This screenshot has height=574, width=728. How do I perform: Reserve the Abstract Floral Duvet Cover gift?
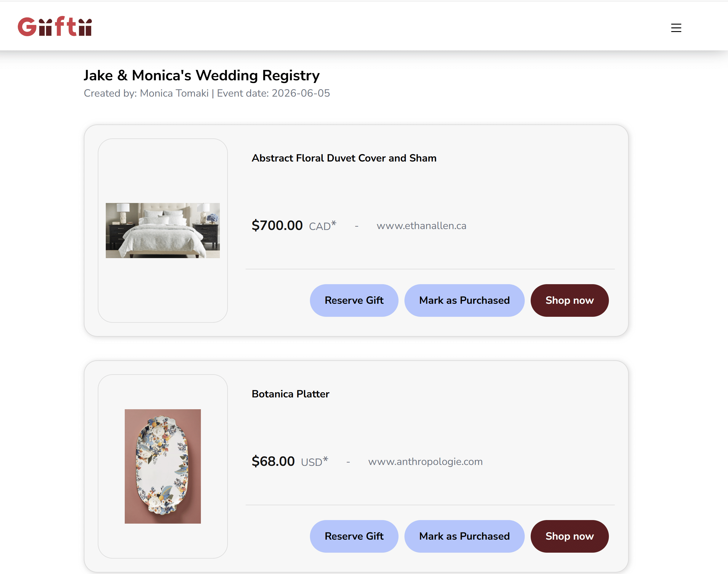click(354, 300)
